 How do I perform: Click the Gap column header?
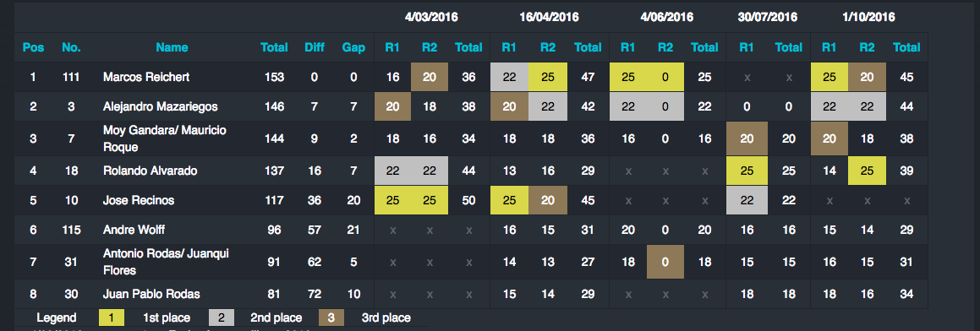353,46
